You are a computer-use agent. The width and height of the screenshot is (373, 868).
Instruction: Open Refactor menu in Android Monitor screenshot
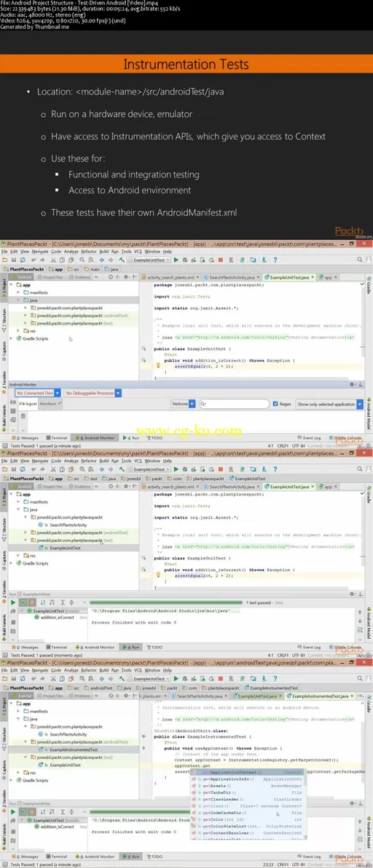[89, 251]
